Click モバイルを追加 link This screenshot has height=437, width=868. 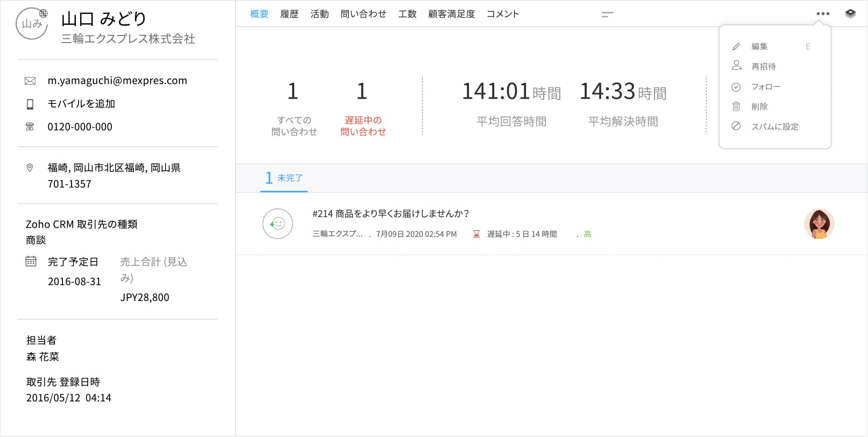tap(81, 104)
